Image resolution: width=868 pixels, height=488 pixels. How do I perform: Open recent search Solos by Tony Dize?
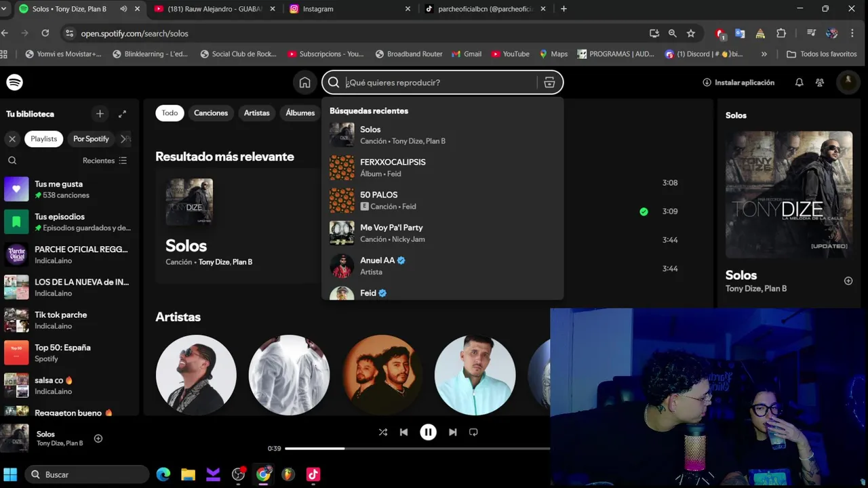[x=442, y=135]
